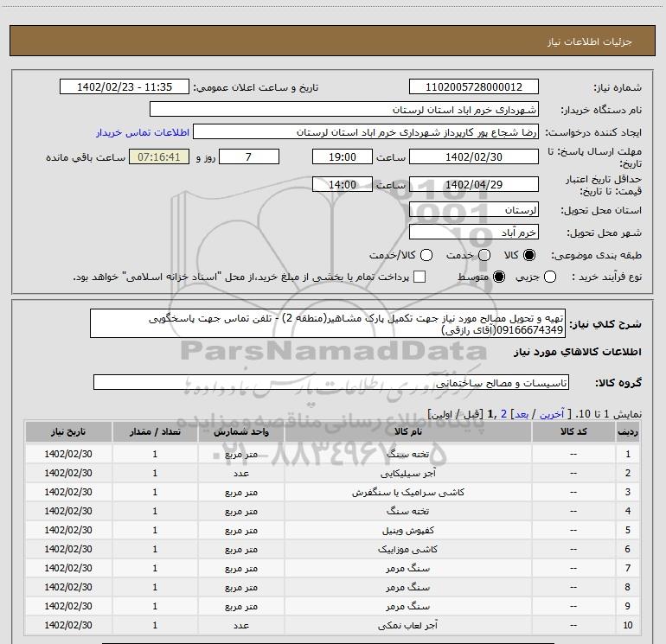
Task: Open the اطلاعات تماس خریدار link
Action: pos(143,132)
